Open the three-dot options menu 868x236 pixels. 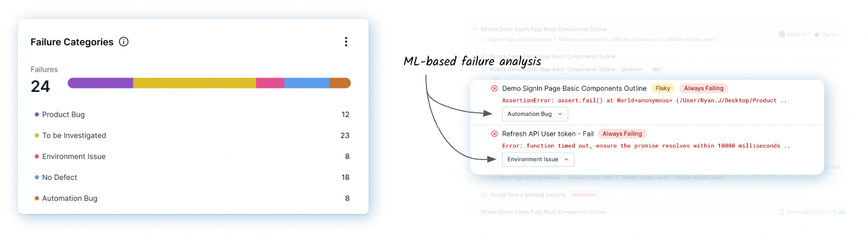[x=346, y=42]
